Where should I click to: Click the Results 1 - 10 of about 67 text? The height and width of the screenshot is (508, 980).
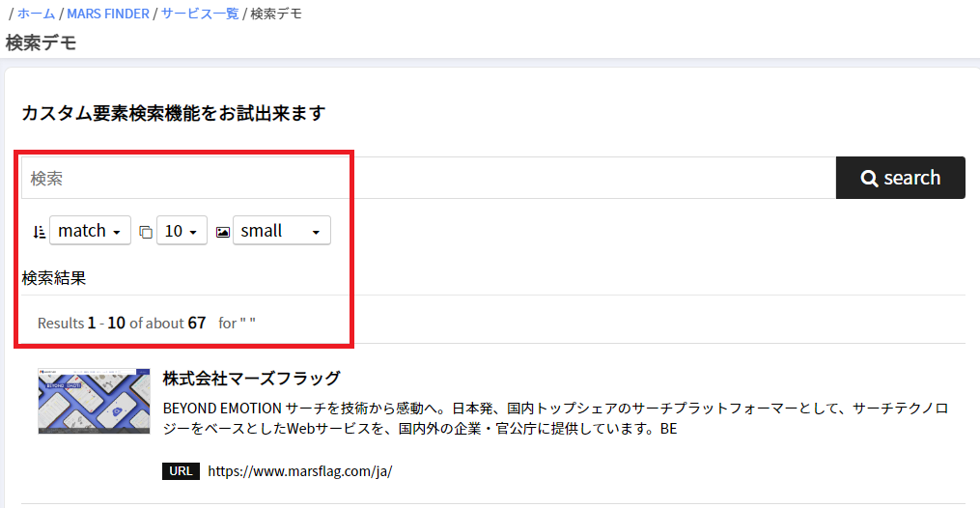(x=122, y=323)
